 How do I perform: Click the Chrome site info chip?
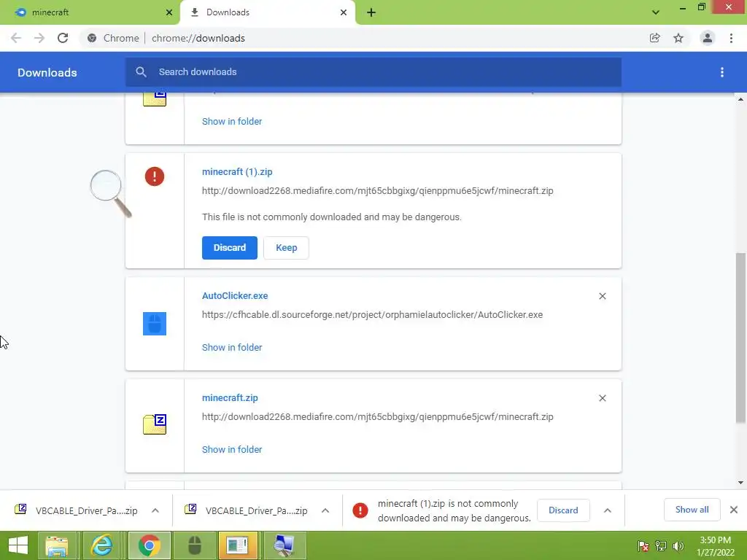[x=114, y=38]
